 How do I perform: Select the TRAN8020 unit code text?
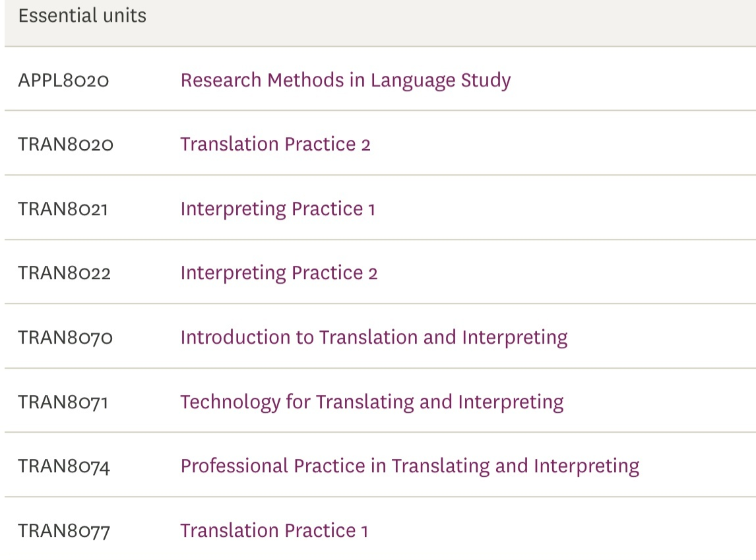pos(65,144)
